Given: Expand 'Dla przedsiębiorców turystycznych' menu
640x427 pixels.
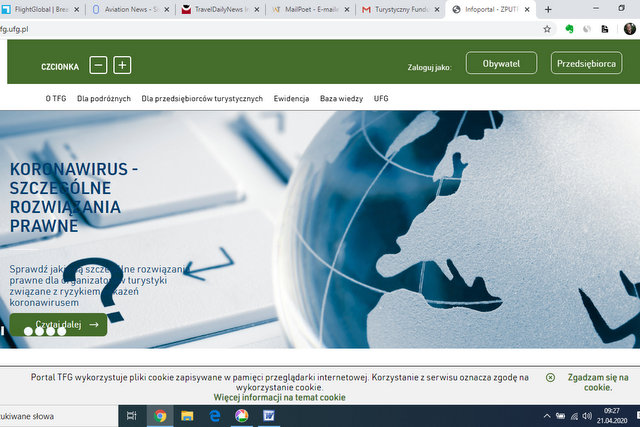Looking at the screenshot, I should [x=202, y=99].
